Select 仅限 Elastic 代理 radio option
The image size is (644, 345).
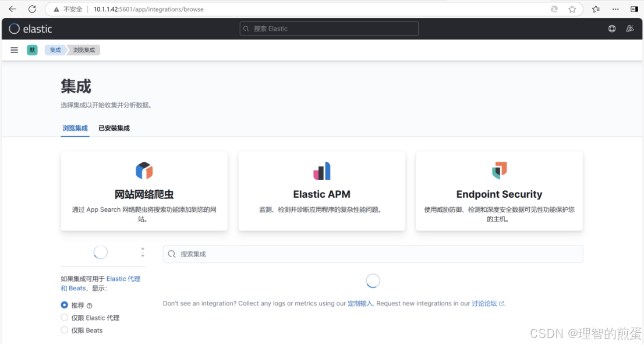65,318
